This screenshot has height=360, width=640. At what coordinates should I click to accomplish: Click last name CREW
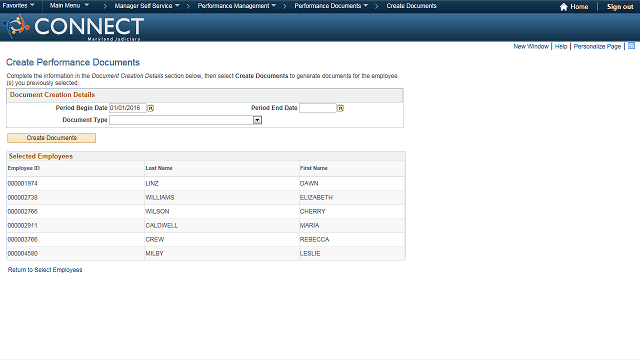155,240
